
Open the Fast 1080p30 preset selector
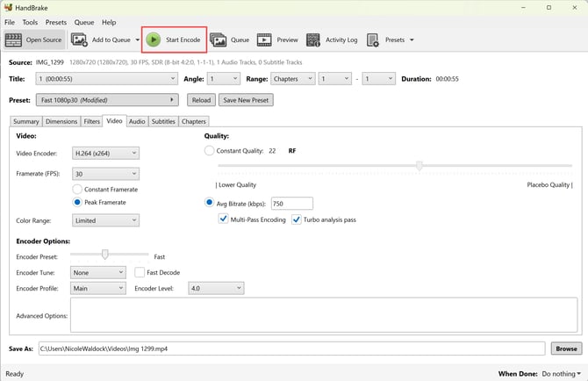(107, 100)
